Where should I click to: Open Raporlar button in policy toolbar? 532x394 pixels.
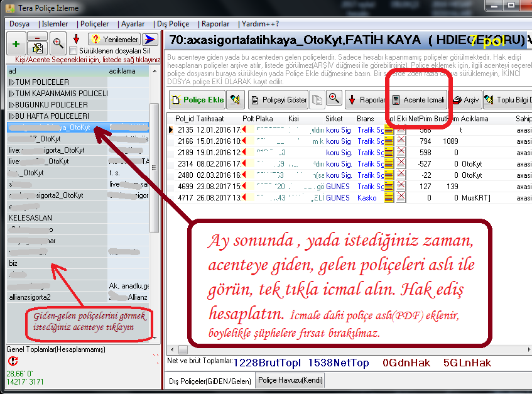366,100
